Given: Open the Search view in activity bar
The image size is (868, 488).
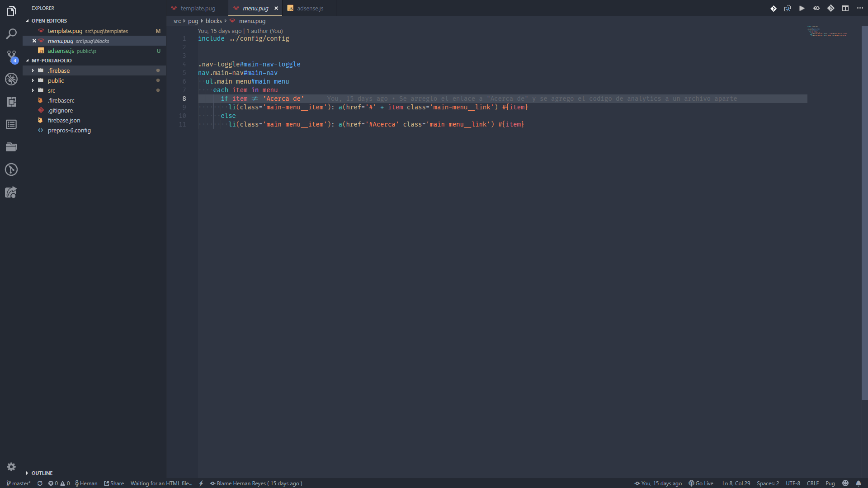Looking at the screenshot, I should pos(11,34).
